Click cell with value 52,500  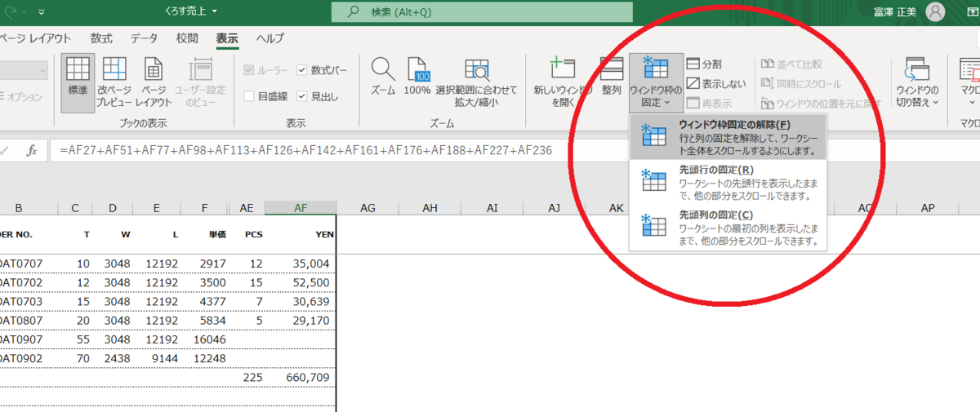300,282
